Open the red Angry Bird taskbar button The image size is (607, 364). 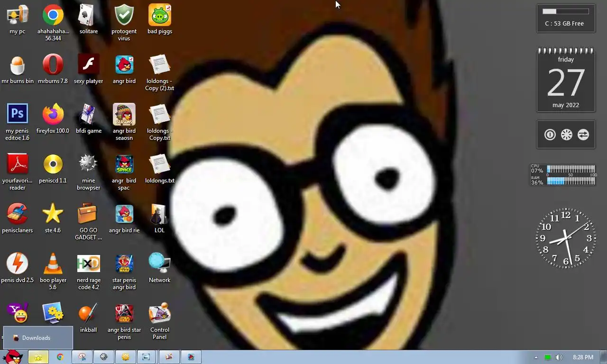(x=191, y=357)
